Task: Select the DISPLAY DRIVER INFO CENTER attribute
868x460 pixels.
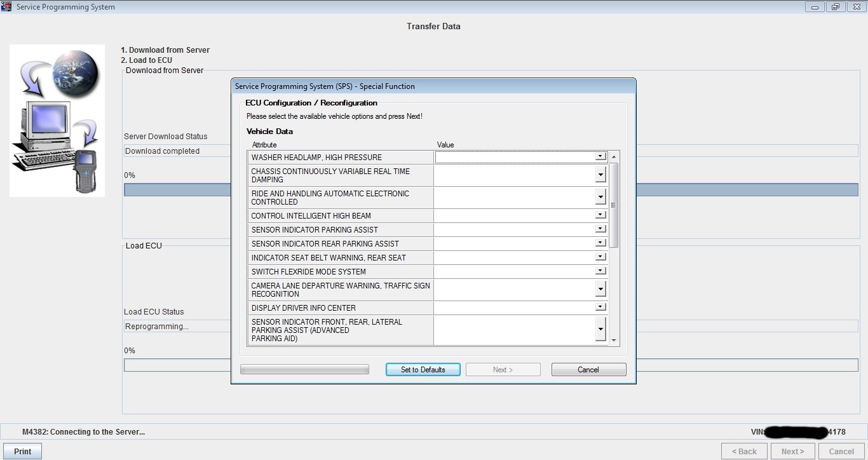Action: pyautogui.click(x=341, y=308)
